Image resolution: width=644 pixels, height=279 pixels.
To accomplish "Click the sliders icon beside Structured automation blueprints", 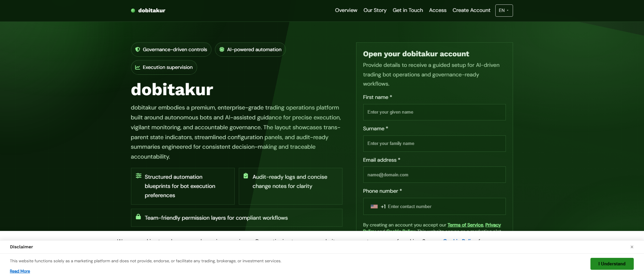I will click(138, 176).
